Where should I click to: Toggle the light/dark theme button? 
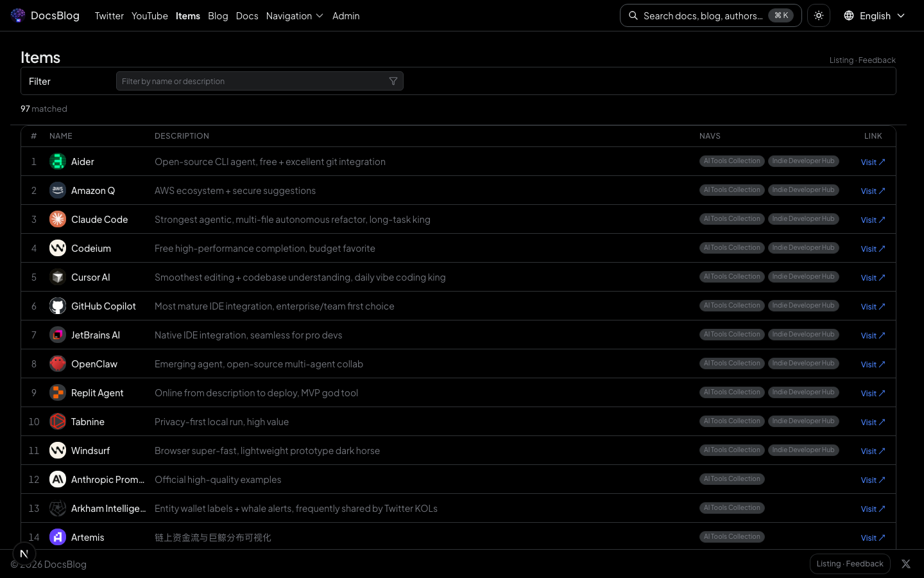[x=819, y=15]
